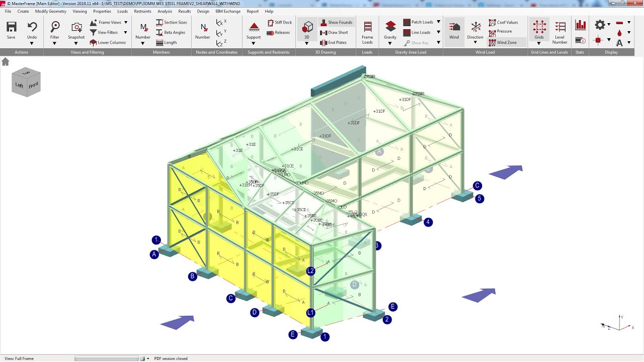
Task: Click the Gravity area load icon
Action: (390, 27)
